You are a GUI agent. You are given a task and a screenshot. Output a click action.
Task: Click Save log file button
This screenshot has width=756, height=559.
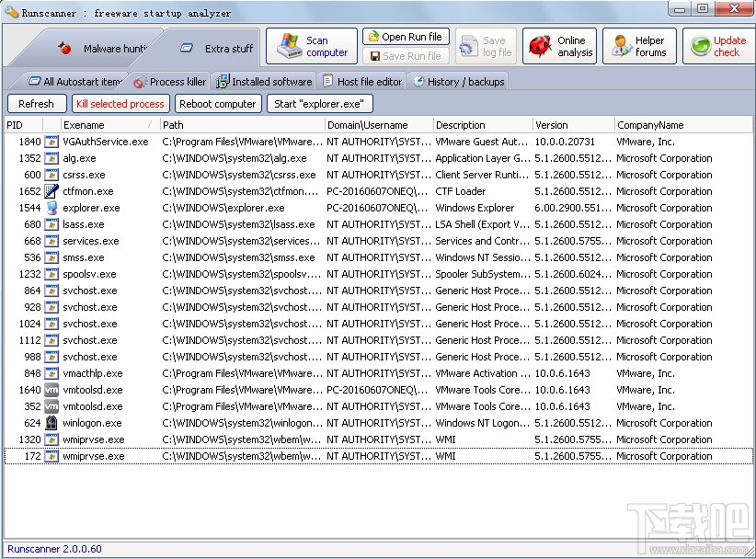486,46
